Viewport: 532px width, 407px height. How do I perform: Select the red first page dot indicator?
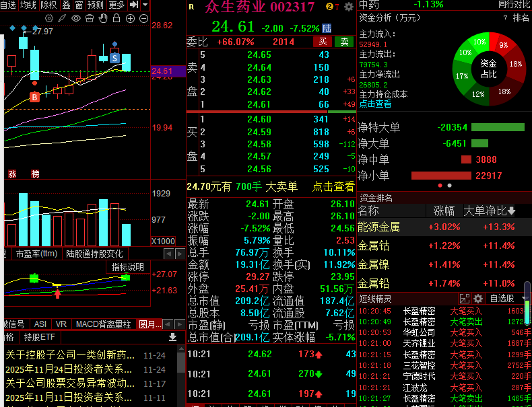point(440,186)
